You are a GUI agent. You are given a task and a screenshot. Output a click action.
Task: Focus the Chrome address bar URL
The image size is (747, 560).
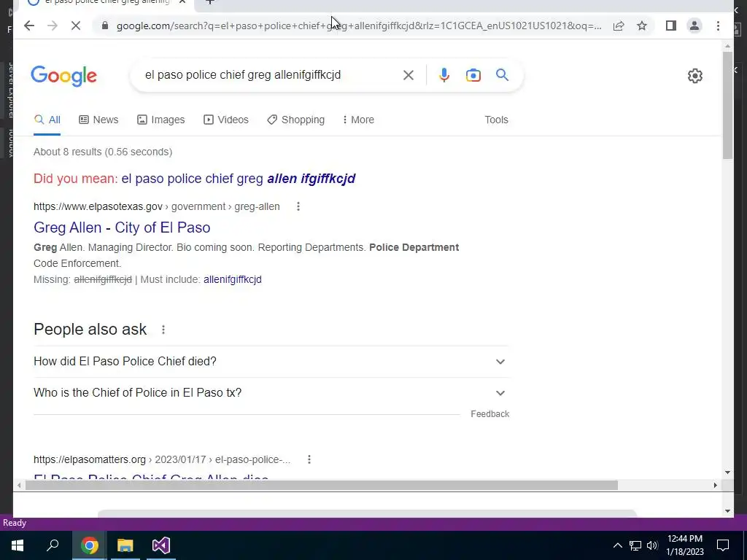(x=359, y=26)
